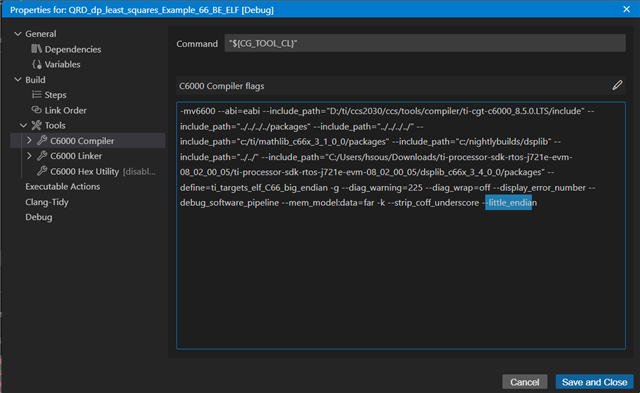Click the Properties dialog title text
This screenshot has height=393, width=640.
[x=142, y=10]
